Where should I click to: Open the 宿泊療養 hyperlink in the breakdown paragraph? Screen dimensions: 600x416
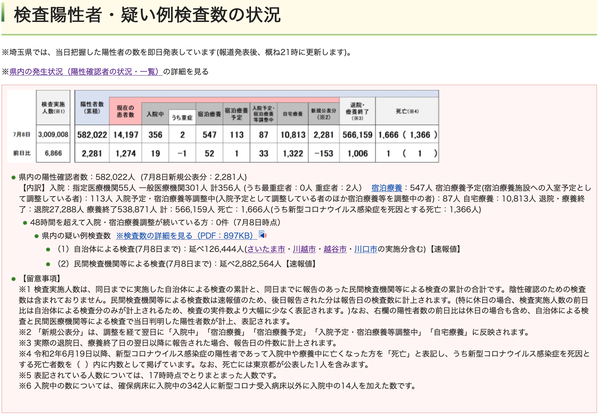(x=386, y=188)
